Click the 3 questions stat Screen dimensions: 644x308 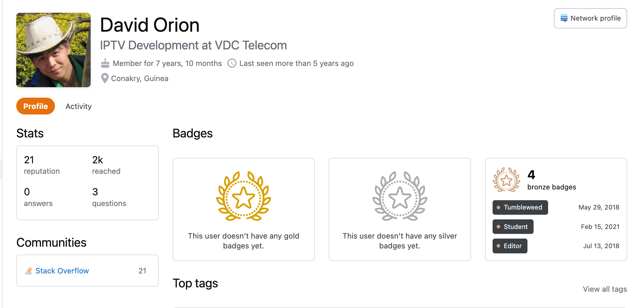pyautogui.click(x=109, y=197)
